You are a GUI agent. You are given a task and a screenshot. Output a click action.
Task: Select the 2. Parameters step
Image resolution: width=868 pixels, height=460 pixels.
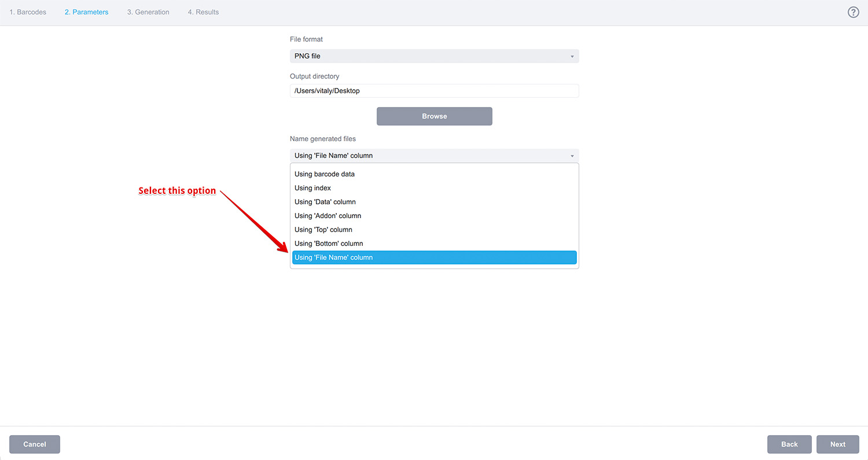(x=86, y=12)
